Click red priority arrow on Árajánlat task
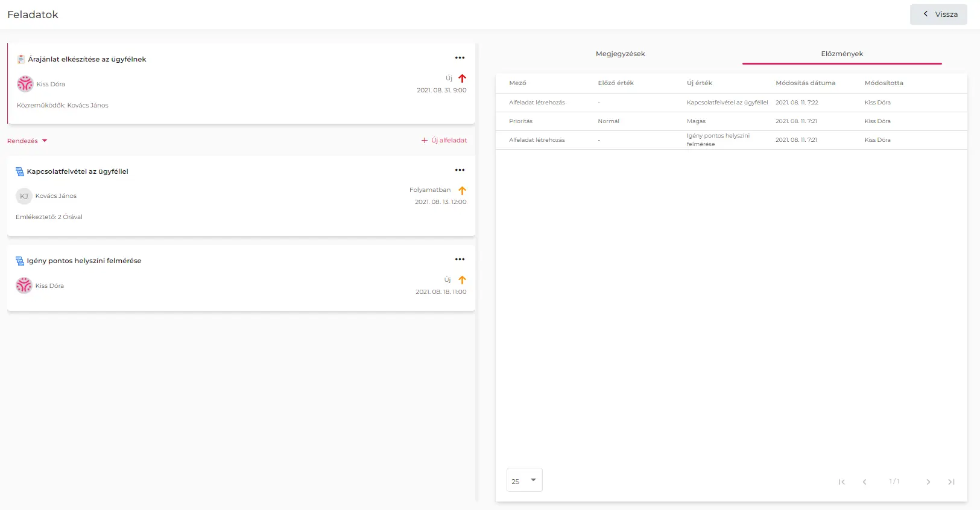 pos(462,78)
